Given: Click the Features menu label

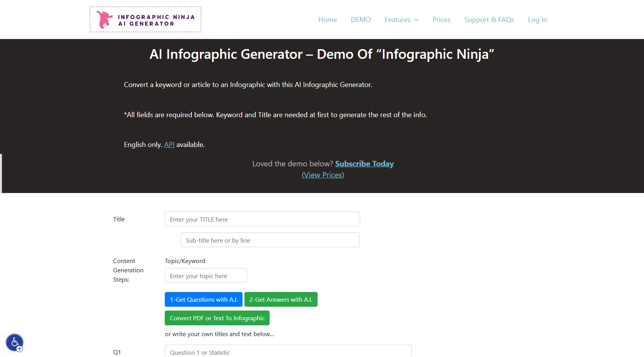Looking at the screenshot, I should tap(397, 20).
